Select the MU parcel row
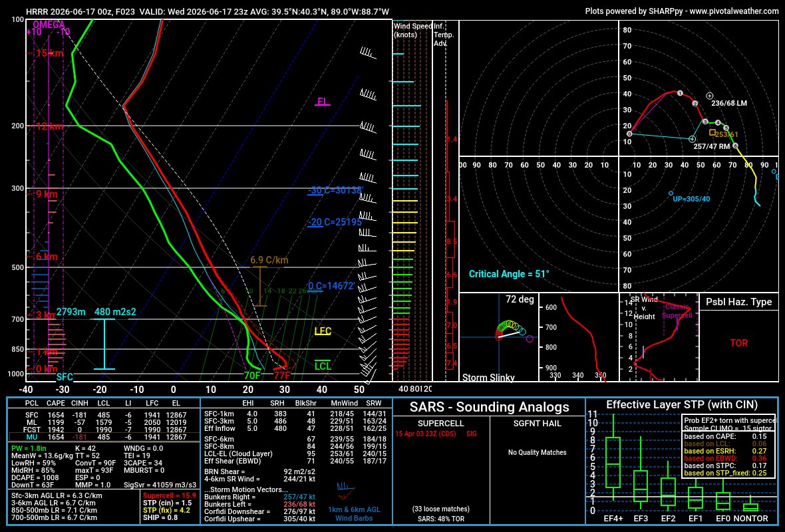Viewport: 785px width, 532px height. (104, 437)
